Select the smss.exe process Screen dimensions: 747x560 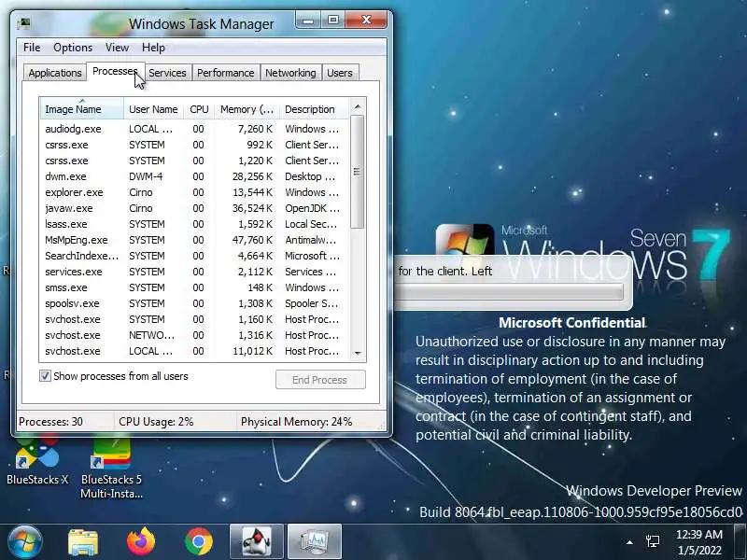[194, 287]
